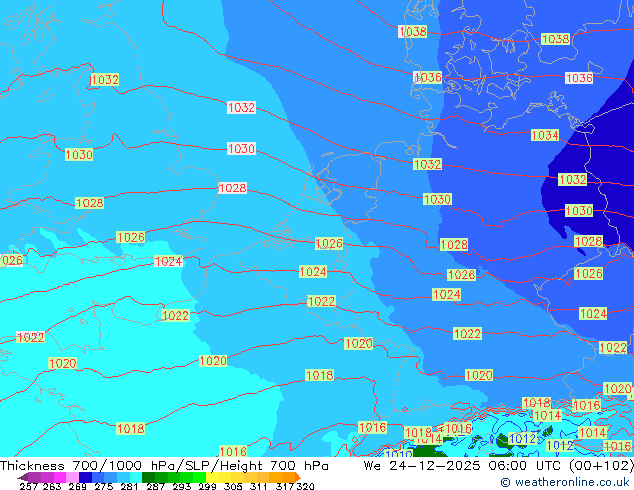The height and width of the screenshot is (490, 634).
Task: Click the legend value 257
Action: pos(28,486)
